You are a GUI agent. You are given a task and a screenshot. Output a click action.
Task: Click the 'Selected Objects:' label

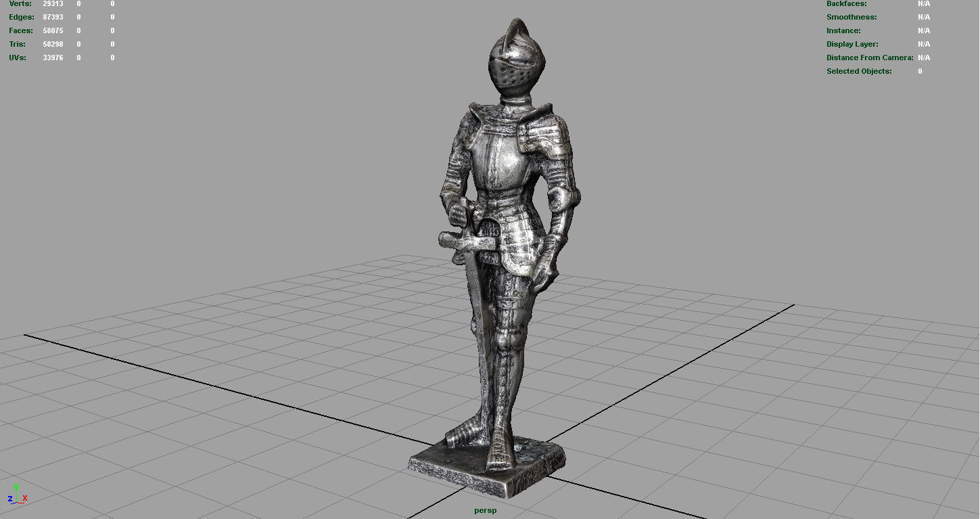tap(859, 71)
